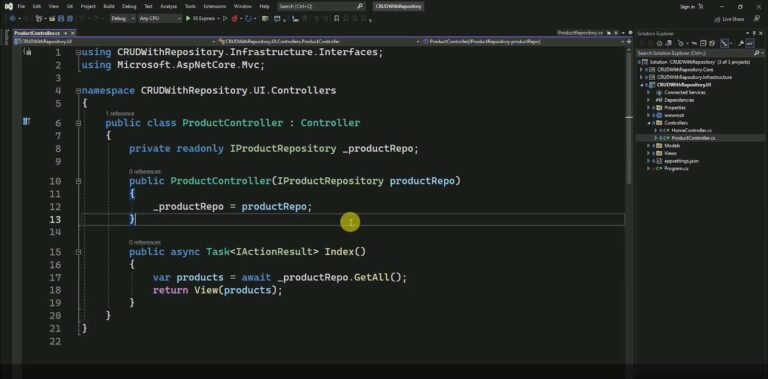Screen dimensions: 768x379
Task: Click Solution Explorer Home icon
Action: click(659, 44)
